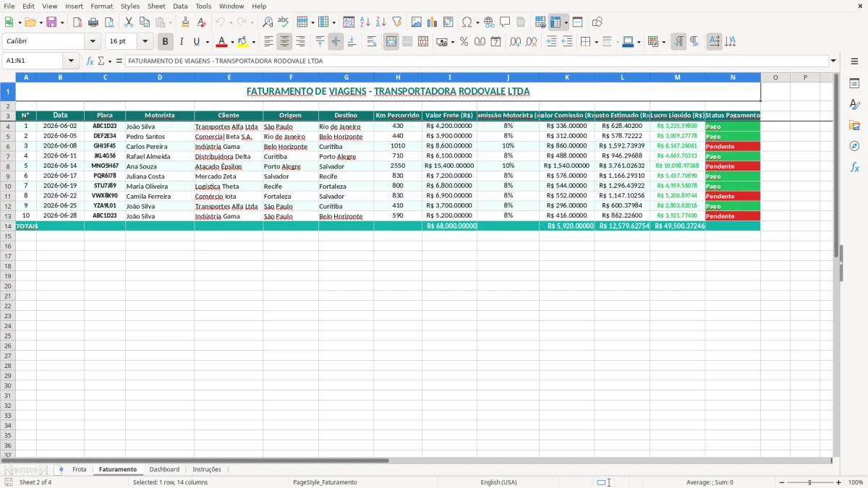Open the Name Box dropdown arrow
Viewport: 868px width, 488px height.
(x=71, y=61)
